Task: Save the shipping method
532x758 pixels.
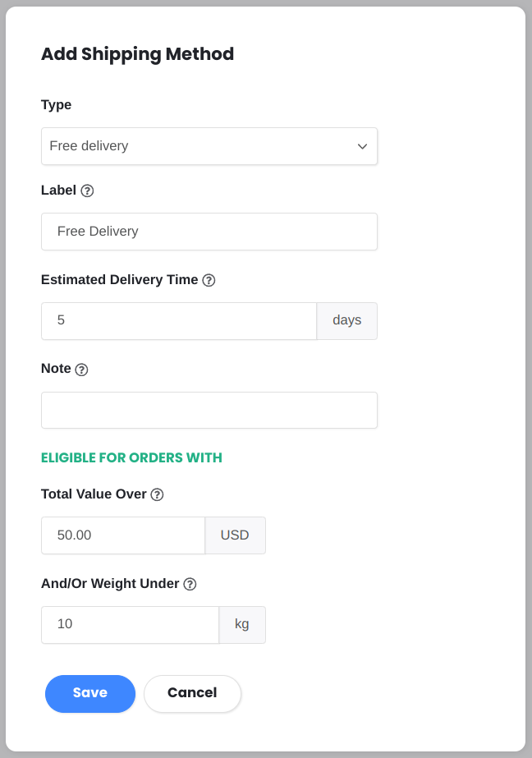Action: 90,694
